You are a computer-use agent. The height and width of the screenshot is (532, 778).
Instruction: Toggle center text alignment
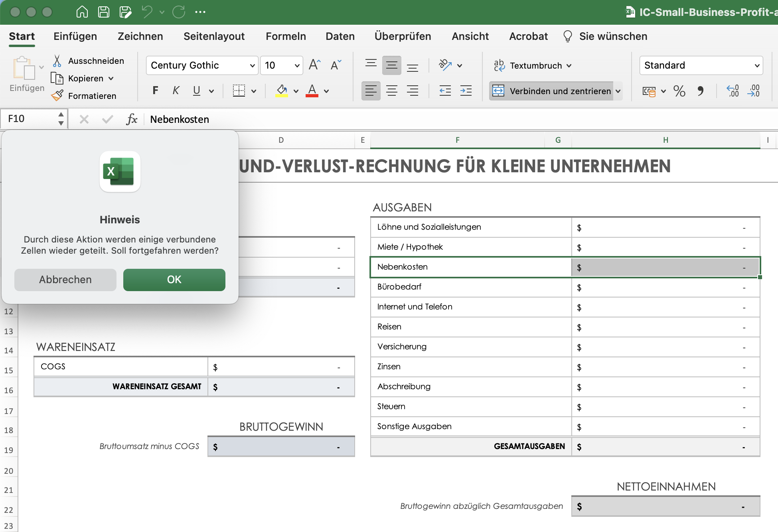pyautogui.click(x=392, y=91)
